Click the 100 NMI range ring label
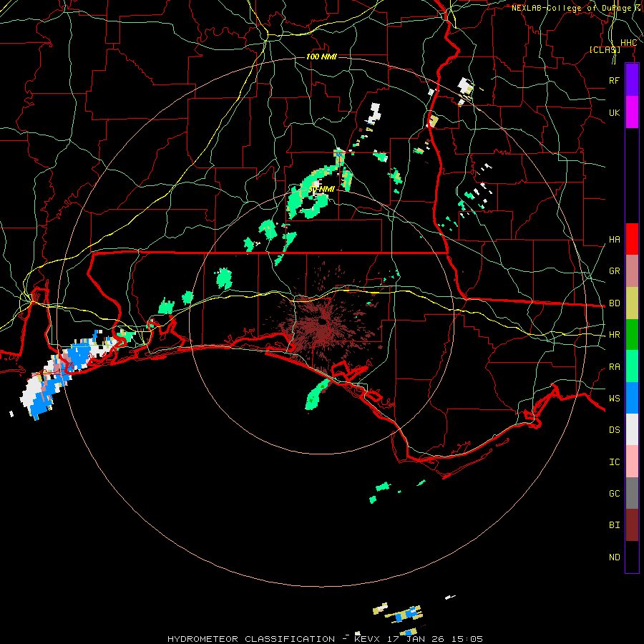Viewport: 644px width, 644px height. [x=321, y=57]
